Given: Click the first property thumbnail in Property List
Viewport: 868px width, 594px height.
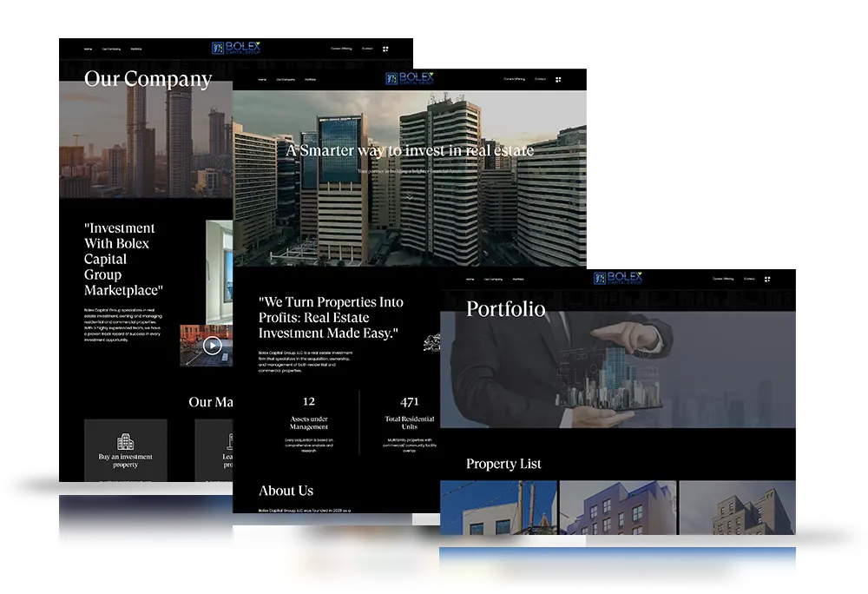Looking at the screenshot, I should (x=497, y=508).
